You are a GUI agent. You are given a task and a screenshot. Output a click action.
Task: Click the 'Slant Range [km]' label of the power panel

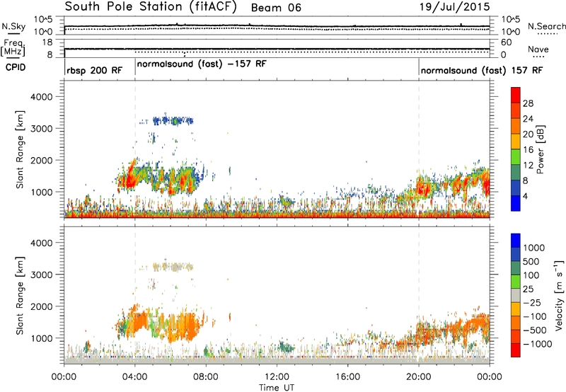[20, 149]
